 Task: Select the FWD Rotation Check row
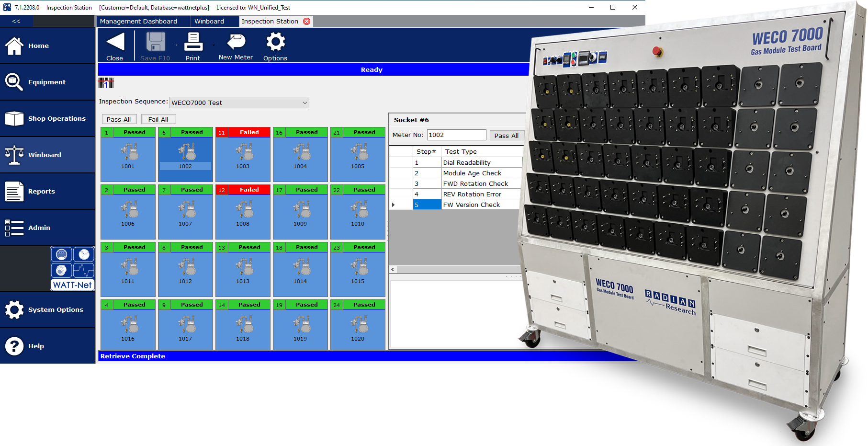coord(455,183)
